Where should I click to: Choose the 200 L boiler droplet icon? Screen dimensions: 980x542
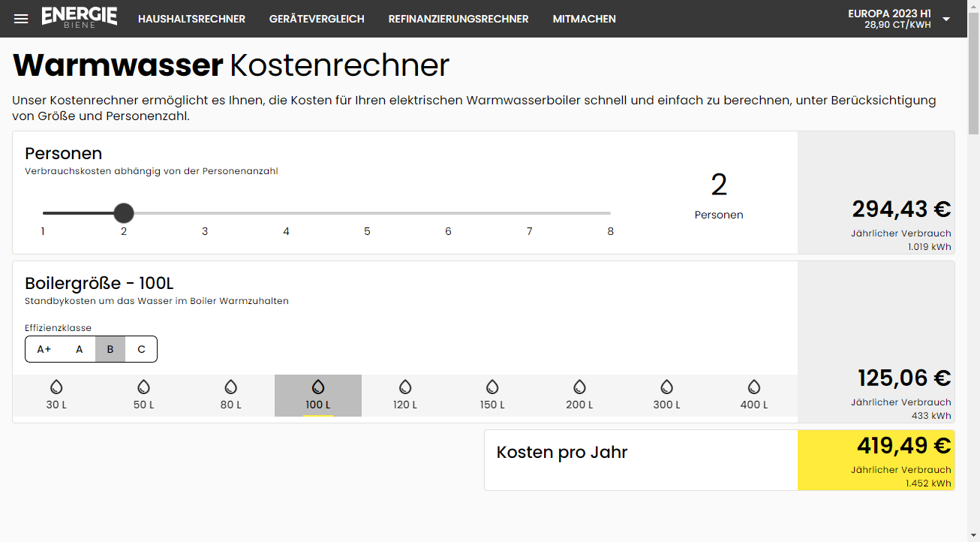click(x=579, y=387)
